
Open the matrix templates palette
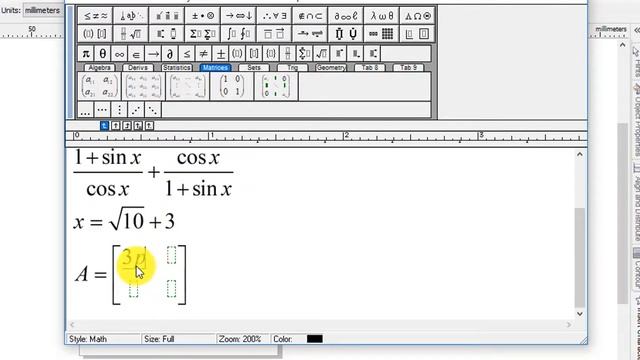[382, 33]
